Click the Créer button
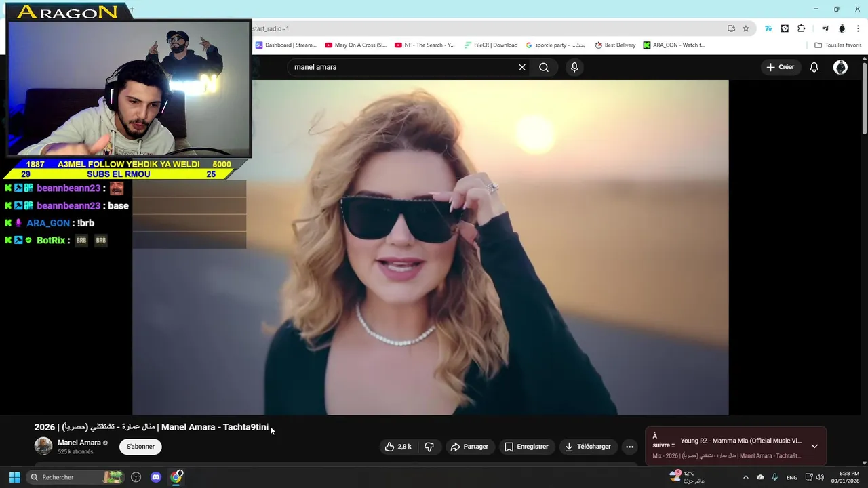The height and width of the screenshot is (488, 868). (780, 67)
